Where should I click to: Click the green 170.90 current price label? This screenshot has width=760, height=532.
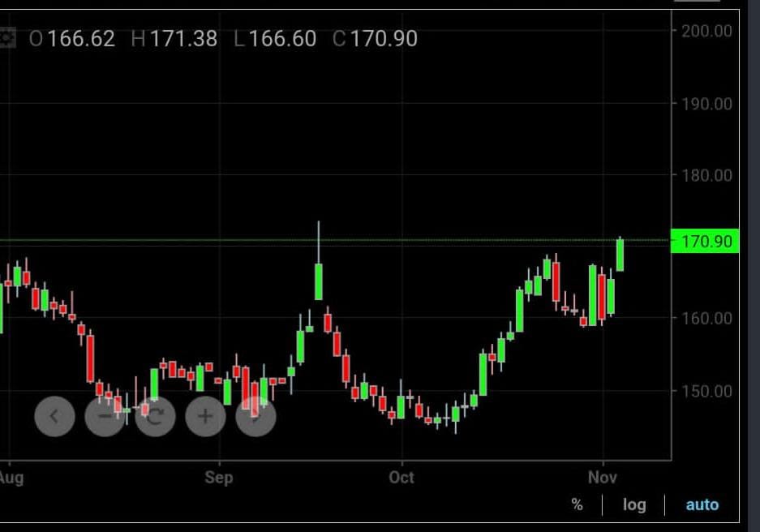(705, 242)
